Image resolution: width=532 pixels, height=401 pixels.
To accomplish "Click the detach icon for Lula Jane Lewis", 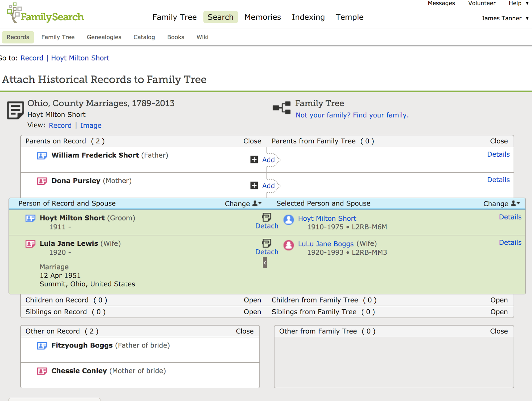I will tap(267, 243).
